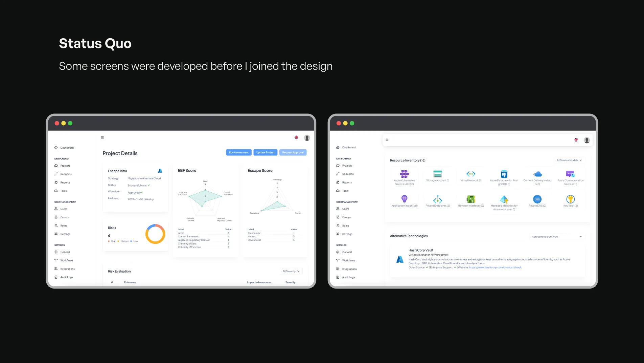Select Application Insights resource icon

pos(404,199)
